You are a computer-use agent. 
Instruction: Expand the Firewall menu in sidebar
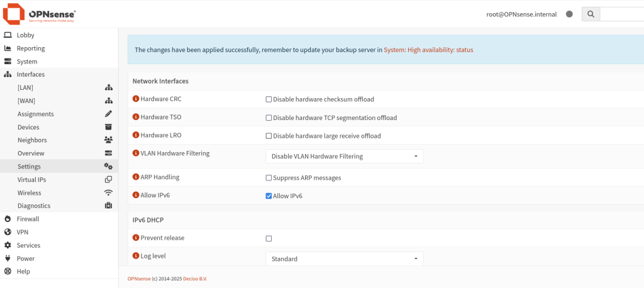[28, 219]
